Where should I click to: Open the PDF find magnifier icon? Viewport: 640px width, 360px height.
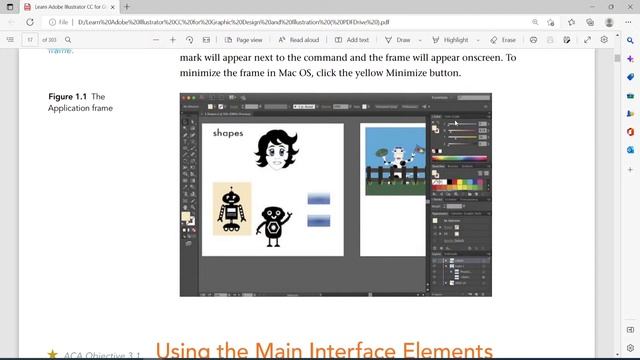point(68,40)
